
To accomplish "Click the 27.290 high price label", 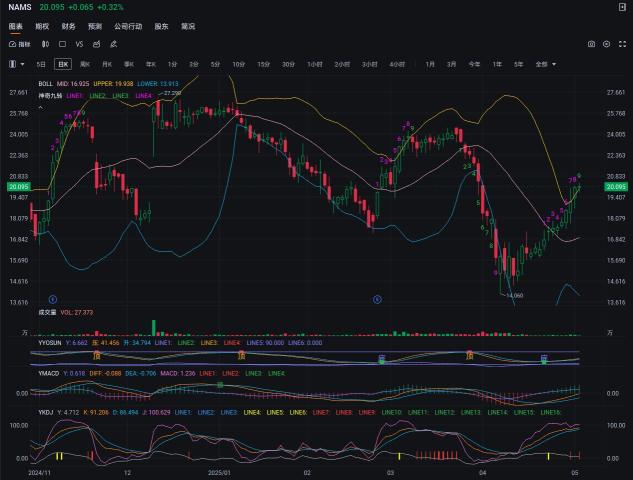I will [173, 93].
